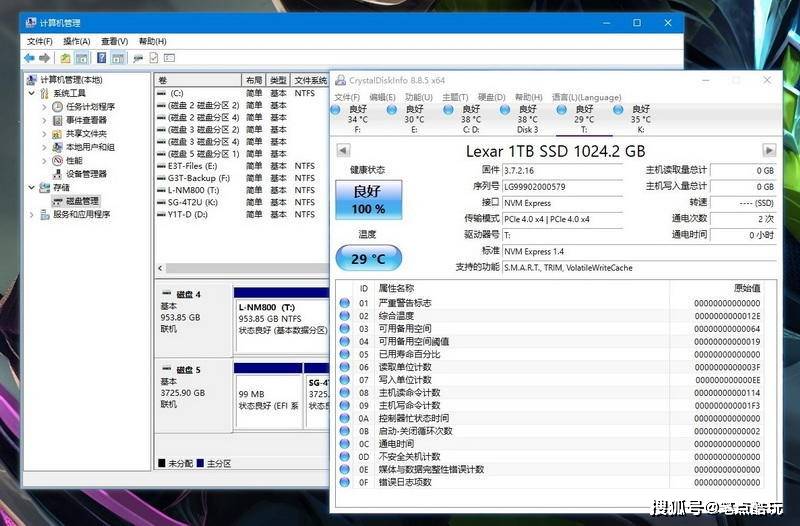
Task: Click the Back arrow in Computer Management toolbar
Action: point(29,58)
